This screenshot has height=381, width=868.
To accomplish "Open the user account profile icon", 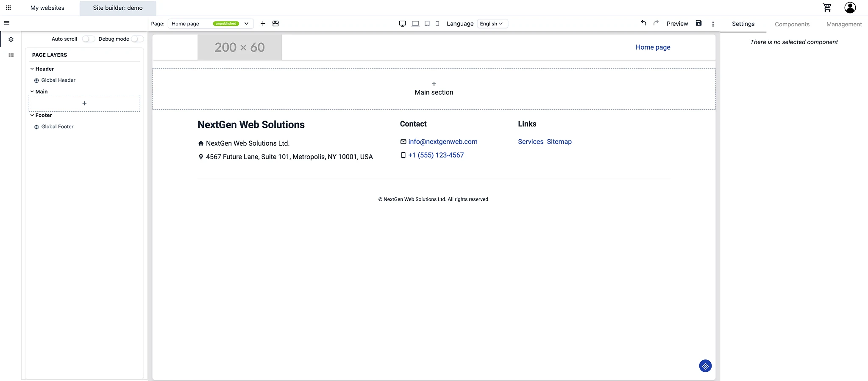I will click(x=850, y=8).
